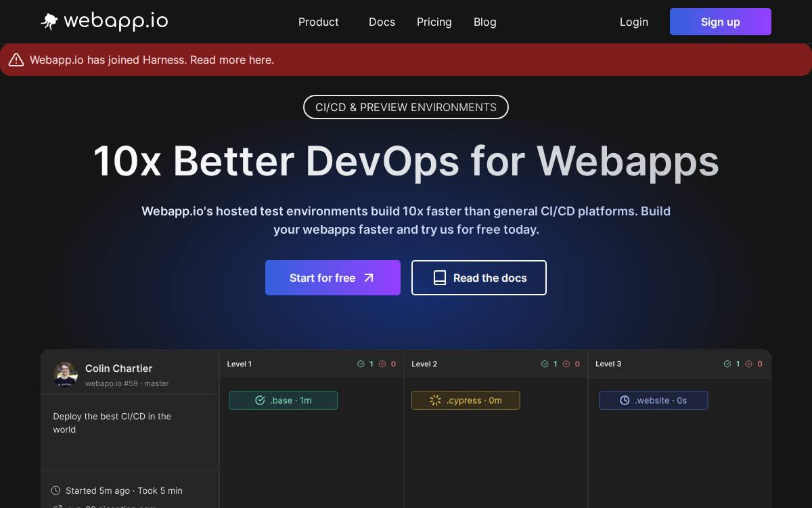Select the .cypress · 0m step

[x=466, y=400]
